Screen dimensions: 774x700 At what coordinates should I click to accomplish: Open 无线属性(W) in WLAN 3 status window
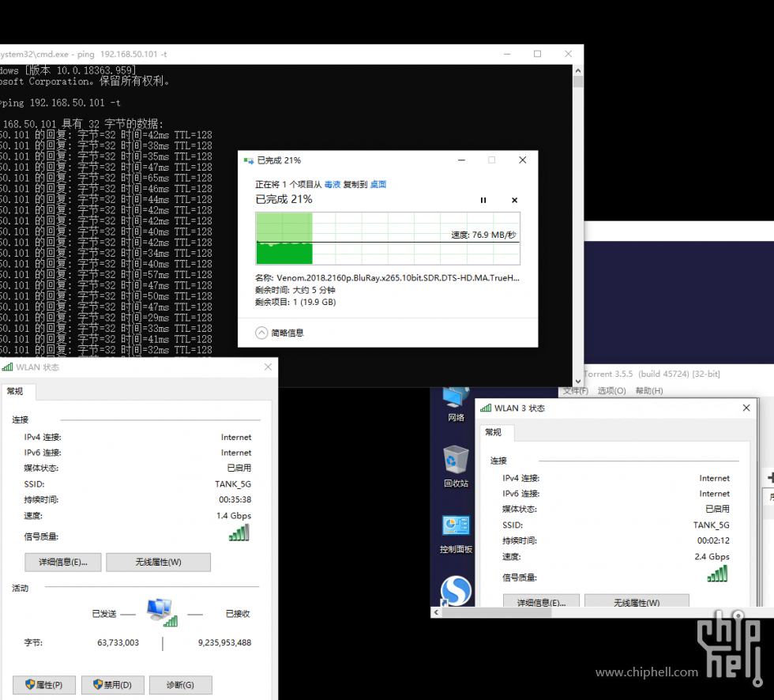click(x=637, y=600)
